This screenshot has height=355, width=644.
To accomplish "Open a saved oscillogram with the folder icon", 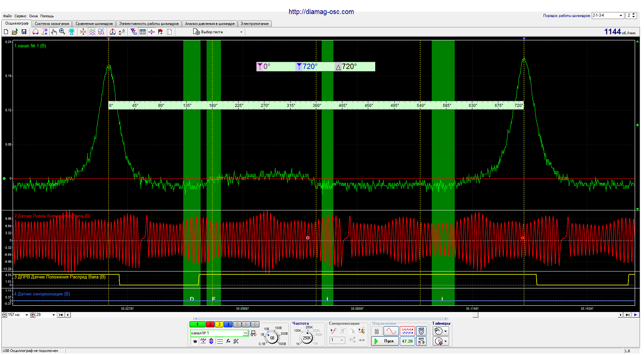I will [15, 32].
